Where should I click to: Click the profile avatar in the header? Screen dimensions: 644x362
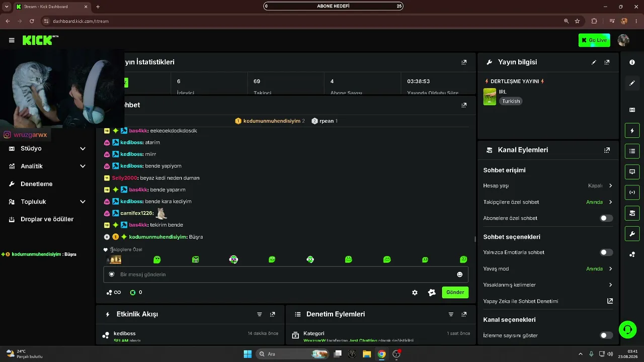623,40
